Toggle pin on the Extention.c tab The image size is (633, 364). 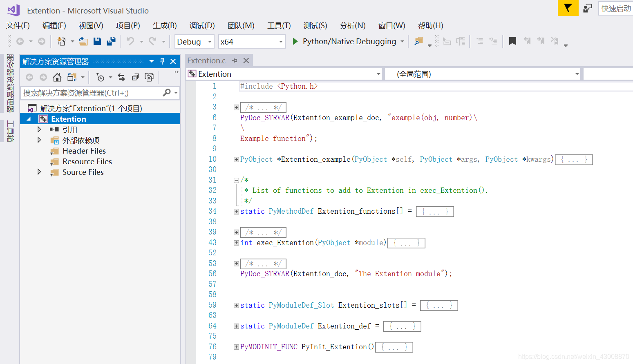tap(235, 60)
